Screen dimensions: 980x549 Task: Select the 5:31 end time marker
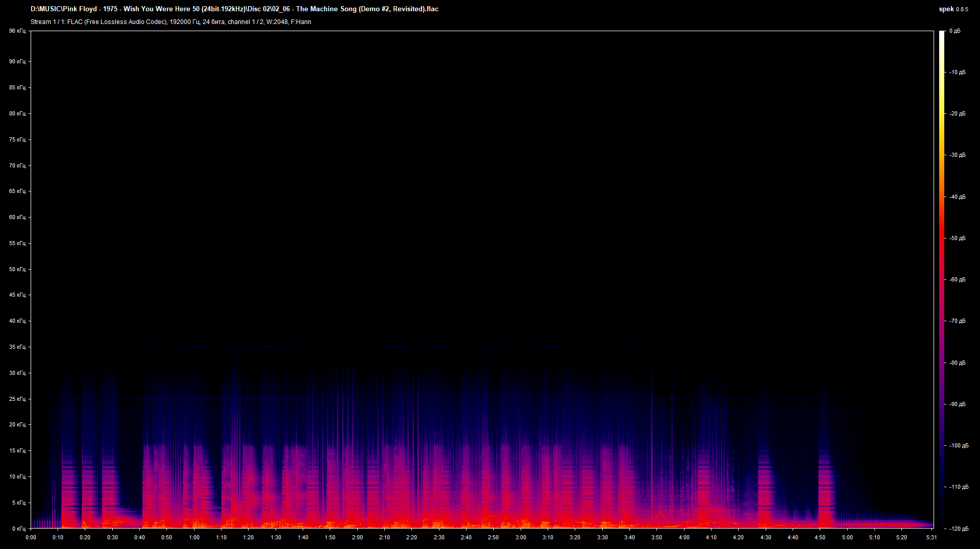[932, 537]
